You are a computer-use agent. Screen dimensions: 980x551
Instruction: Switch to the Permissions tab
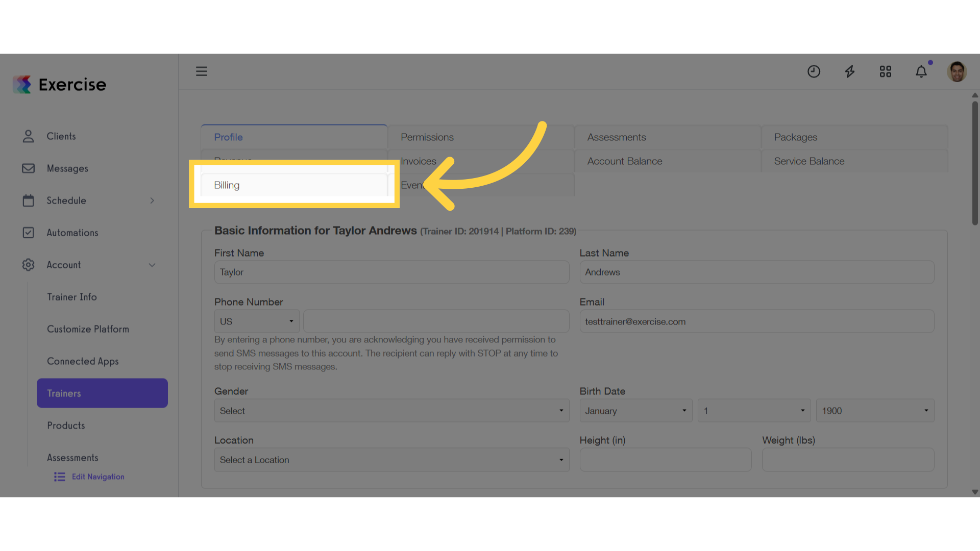481,137
